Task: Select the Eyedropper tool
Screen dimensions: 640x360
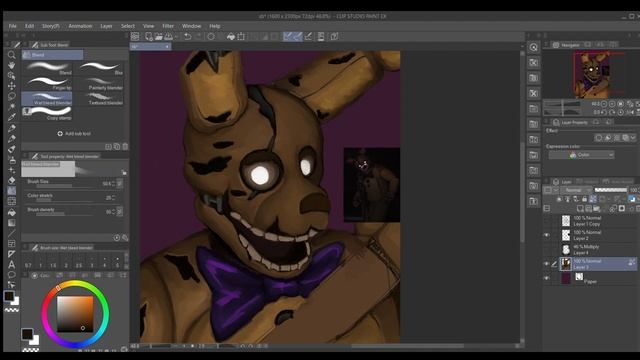Action: pos(11,118)
